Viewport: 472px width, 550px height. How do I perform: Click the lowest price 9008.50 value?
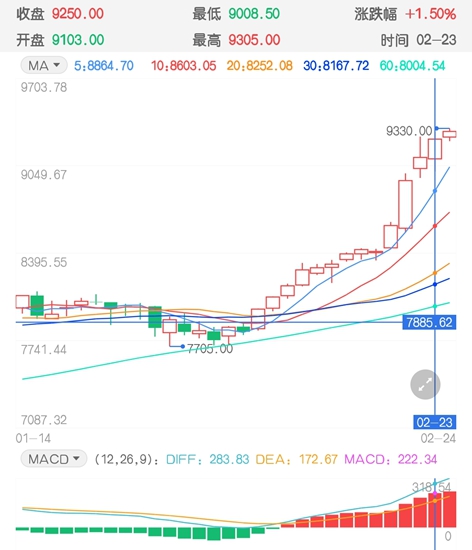(254, 14)
